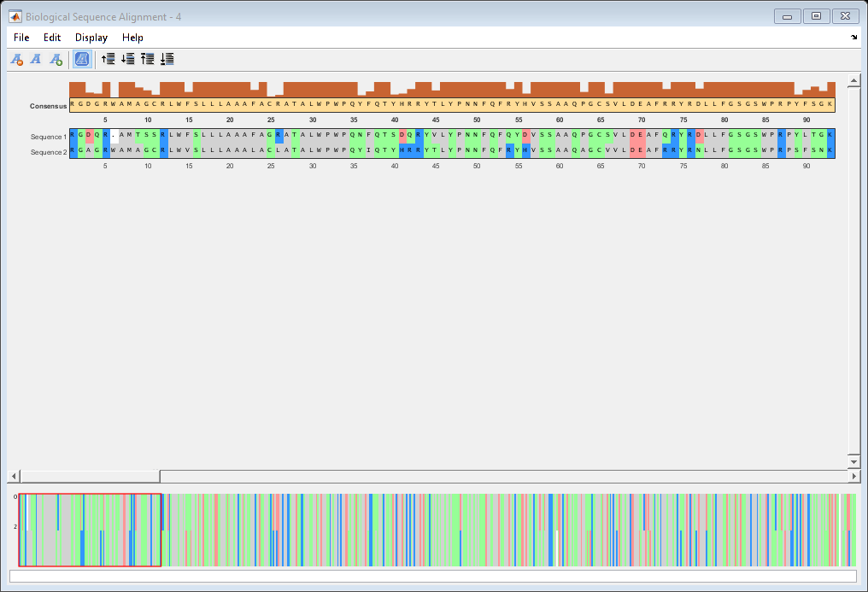Click the MATLAB icon in the title bar
The image size is (868, 592).
(15, 16)
